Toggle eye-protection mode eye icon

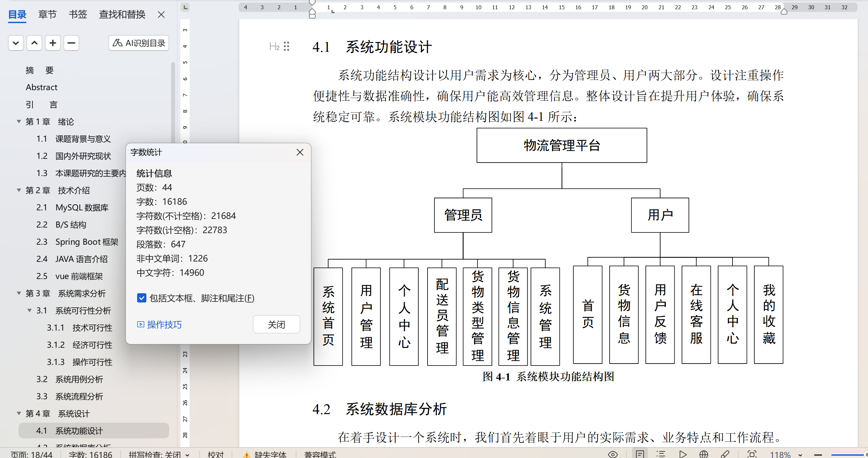613,454
